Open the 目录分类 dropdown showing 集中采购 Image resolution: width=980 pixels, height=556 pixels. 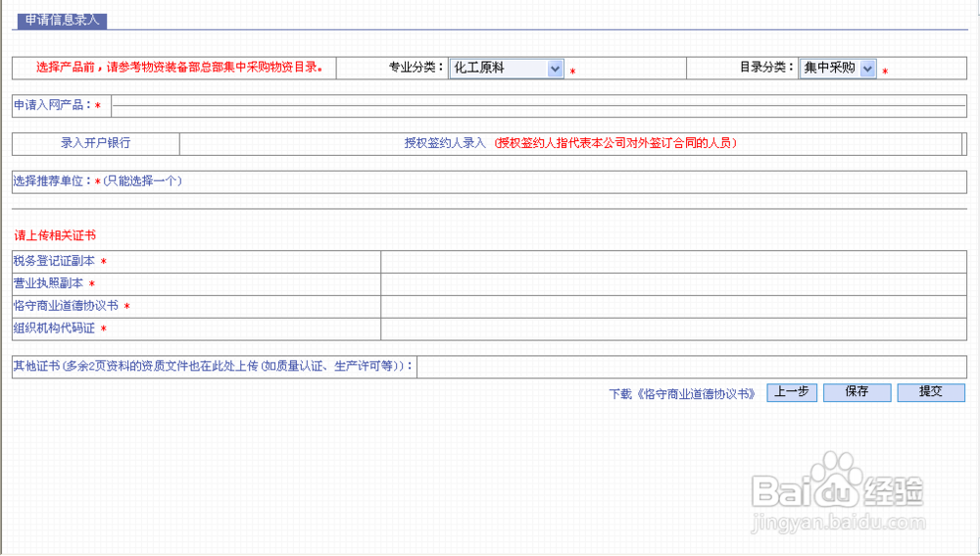tap(838, 69)
